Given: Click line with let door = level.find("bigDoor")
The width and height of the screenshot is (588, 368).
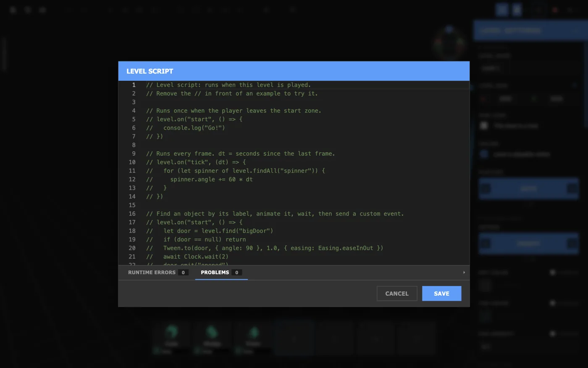Looking at the screenshot, I should tap(210, 231).
